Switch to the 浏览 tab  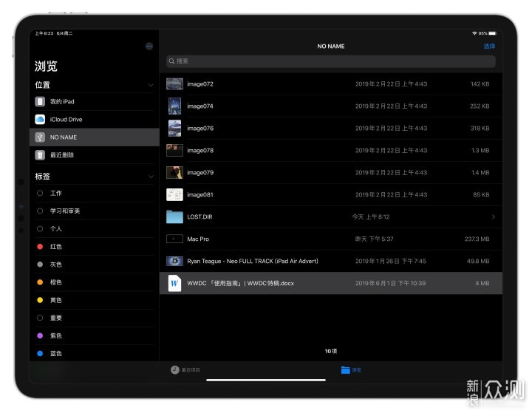pyautogui.click(x=350, y=369)
